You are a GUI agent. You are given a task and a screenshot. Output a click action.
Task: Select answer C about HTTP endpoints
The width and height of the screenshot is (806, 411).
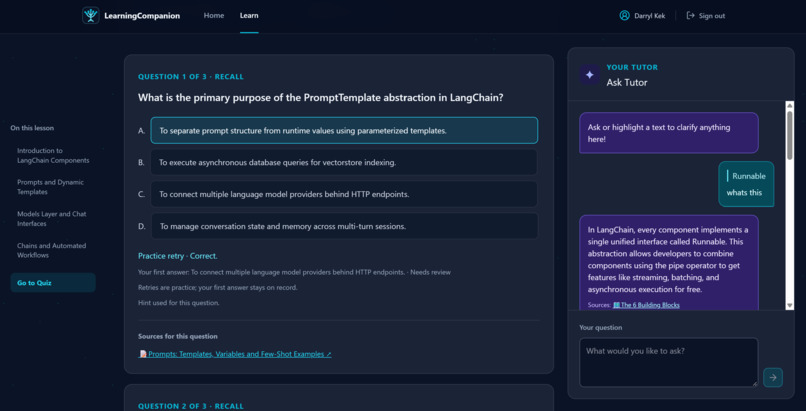(x=344, y=194)
